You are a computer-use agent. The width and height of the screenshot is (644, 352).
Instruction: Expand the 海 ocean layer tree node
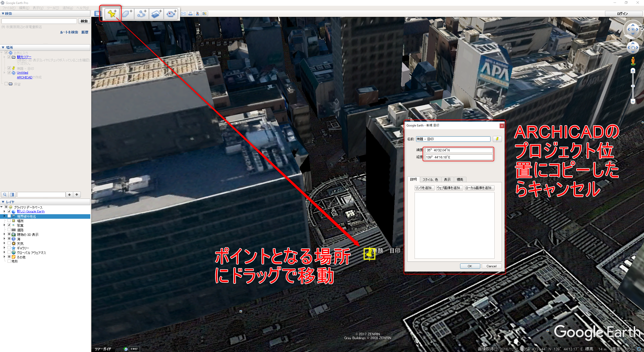point(5,239)
